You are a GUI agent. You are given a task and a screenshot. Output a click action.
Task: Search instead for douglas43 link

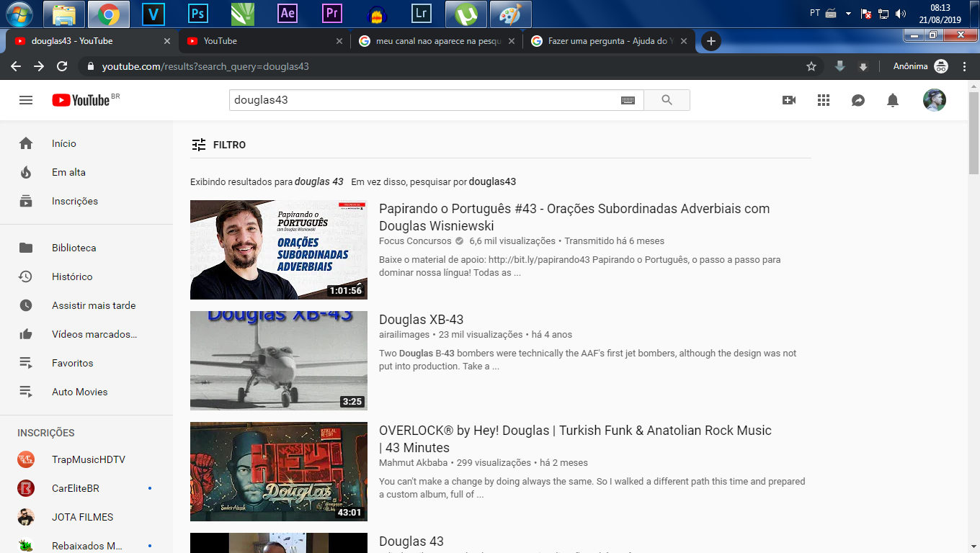[492, 181]
